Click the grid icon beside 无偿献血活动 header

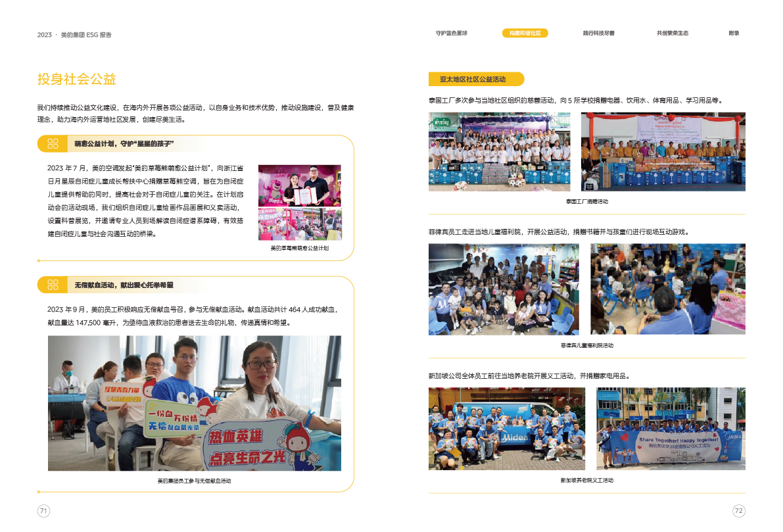pyautogui.click(x=53, y=285)
